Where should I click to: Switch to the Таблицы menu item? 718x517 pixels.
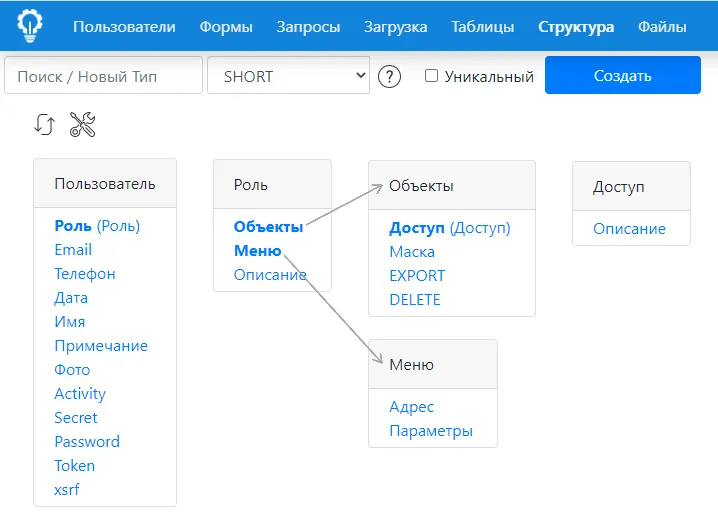click(x=483, y=27)
